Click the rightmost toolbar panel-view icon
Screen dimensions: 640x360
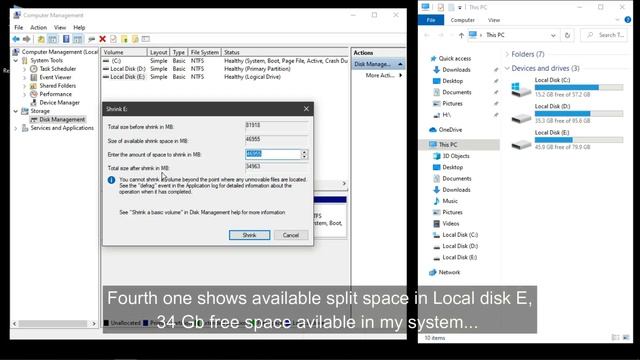coord(146,39)
